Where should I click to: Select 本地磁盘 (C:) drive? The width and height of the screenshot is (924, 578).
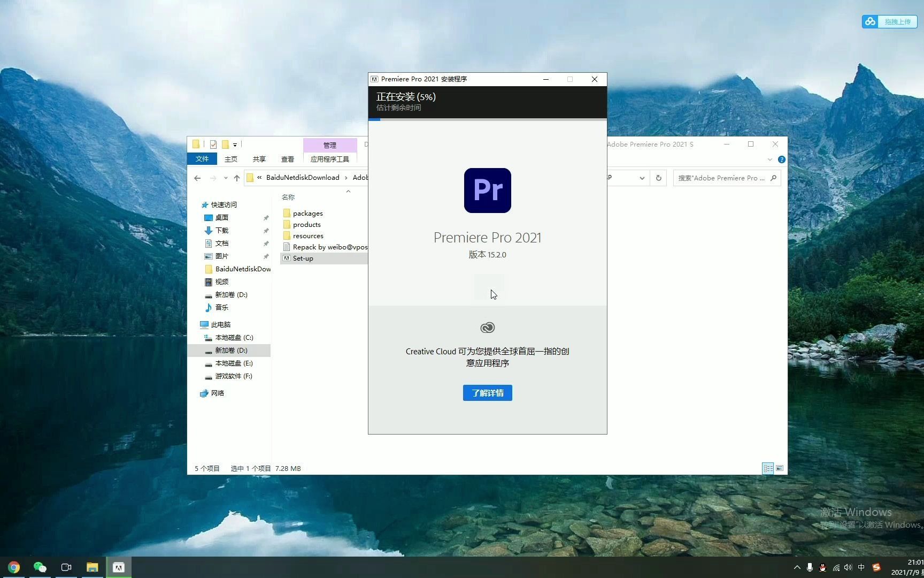[x=234, y=338]
